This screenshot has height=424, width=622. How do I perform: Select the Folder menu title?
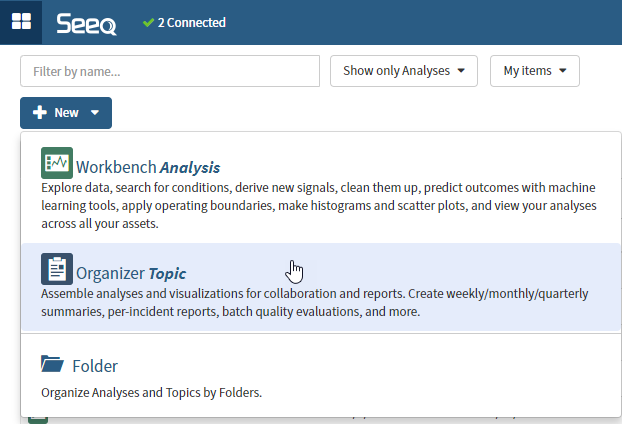coord(95,366)
